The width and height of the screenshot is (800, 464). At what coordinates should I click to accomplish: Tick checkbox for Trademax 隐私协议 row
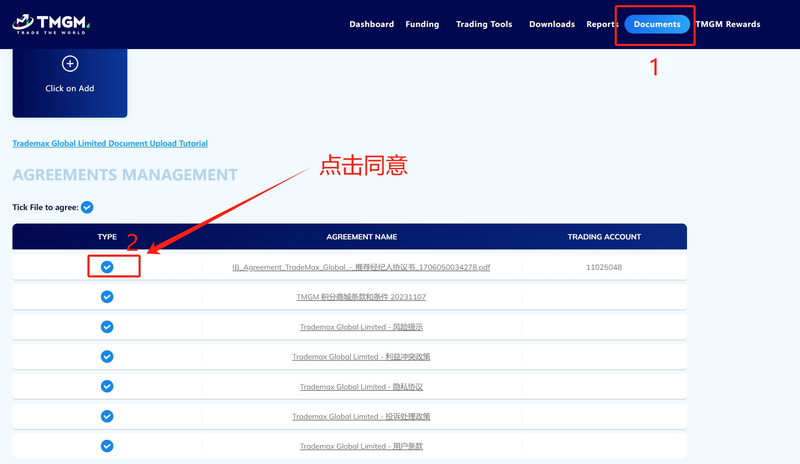click(x=107, y=386)
